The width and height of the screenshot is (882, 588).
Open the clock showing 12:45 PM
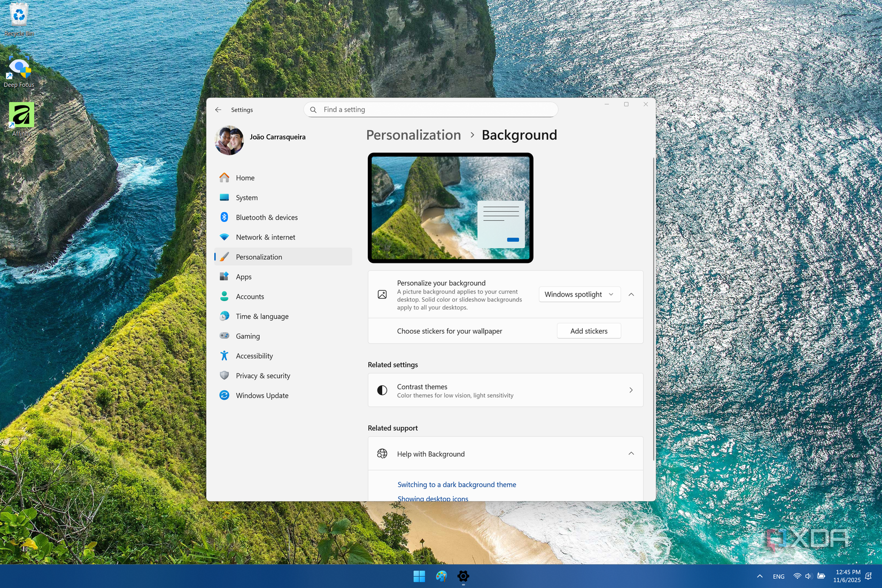pos(847,576)
